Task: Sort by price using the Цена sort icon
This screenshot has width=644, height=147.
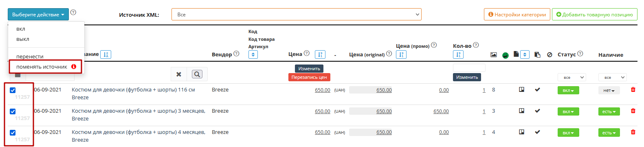Action: click(320, 54)
